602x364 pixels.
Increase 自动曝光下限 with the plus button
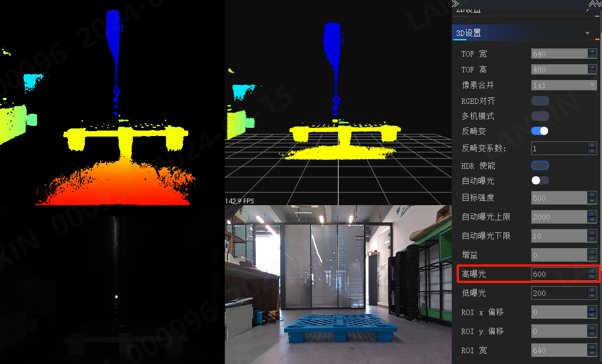(x=592, y=233)
